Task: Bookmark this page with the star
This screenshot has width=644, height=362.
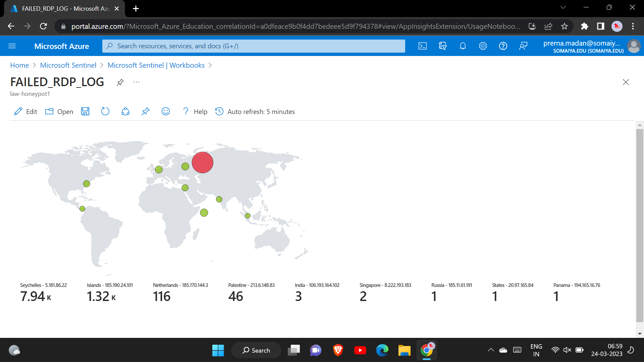Action: click(x=565, y=26)
